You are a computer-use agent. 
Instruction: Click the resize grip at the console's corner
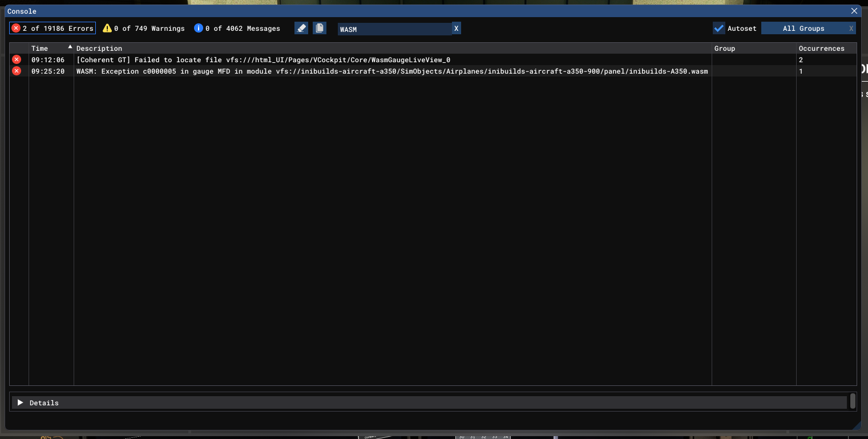(x=856, y=425)
